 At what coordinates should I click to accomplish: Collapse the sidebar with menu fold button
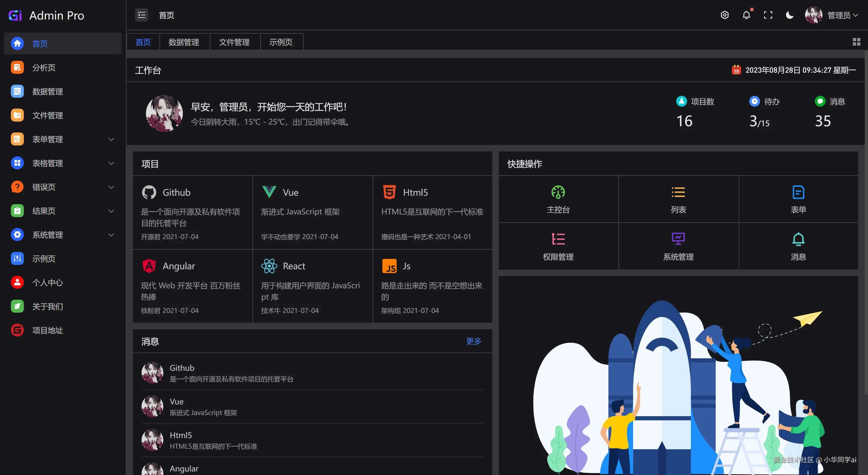[142, 15]
